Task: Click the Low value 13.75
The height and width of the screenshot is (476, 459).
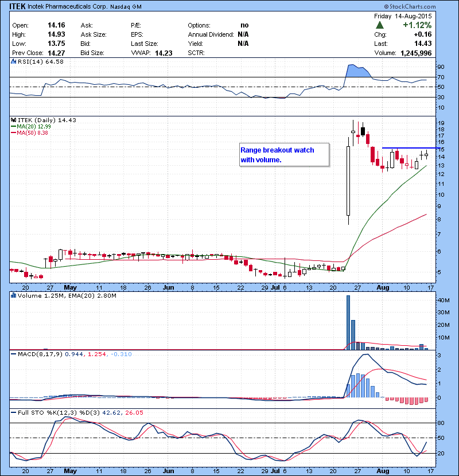Action: [56, 44]
